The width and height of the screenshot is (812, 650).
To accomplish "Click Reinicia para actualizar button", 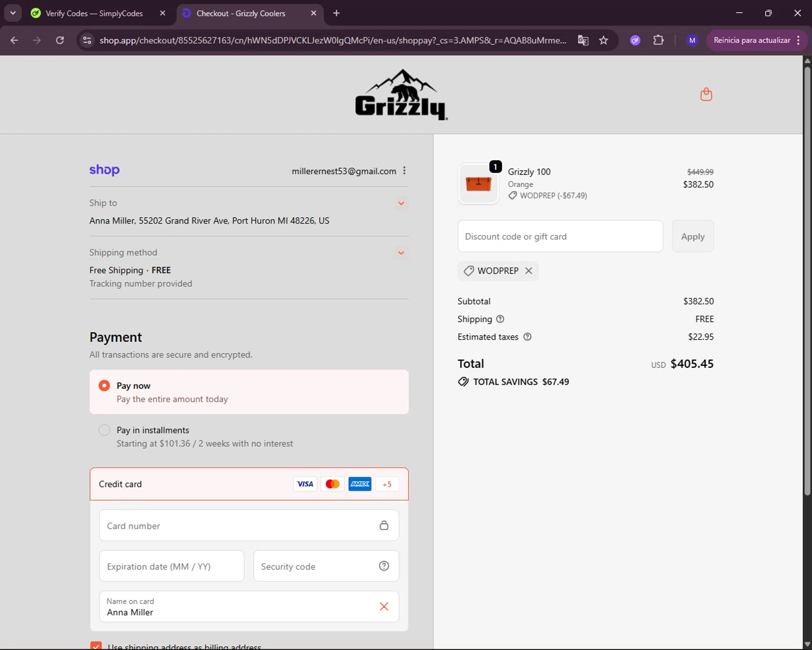I will [757, 40].
